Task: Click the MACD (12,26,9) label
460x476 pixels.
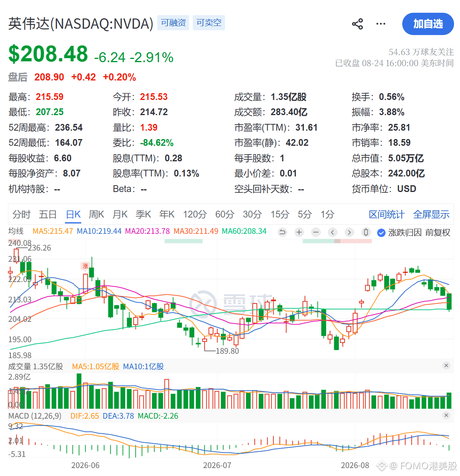Action: 35,416
